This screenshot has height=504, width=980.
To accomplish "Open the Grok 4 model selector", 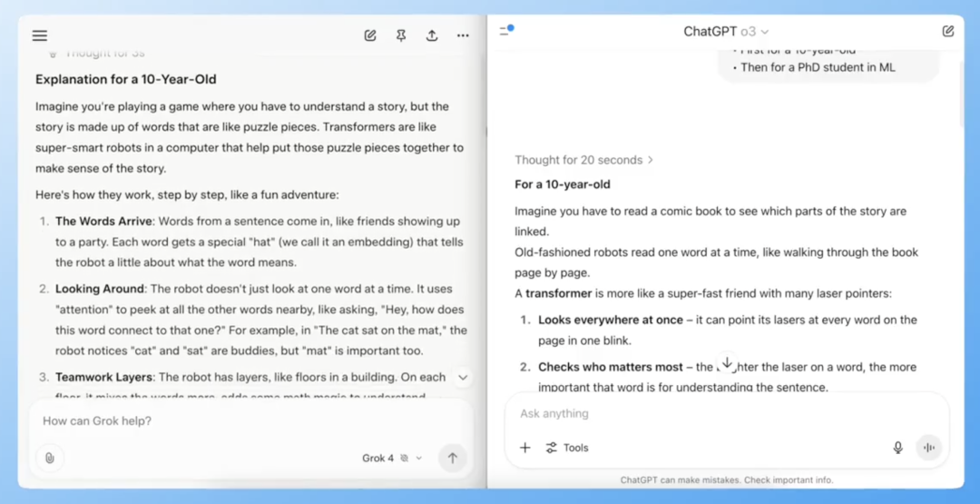I will (392, 459).
